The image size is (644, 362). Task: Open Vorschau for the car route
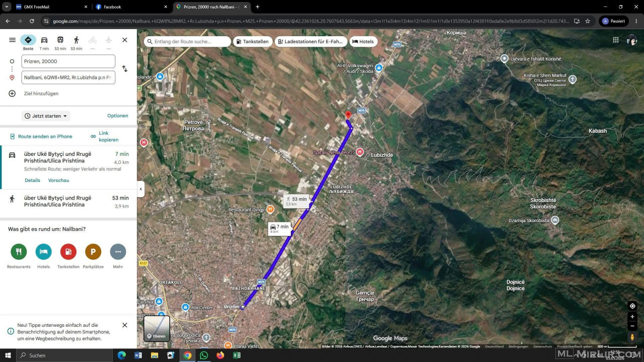(59, 180)
